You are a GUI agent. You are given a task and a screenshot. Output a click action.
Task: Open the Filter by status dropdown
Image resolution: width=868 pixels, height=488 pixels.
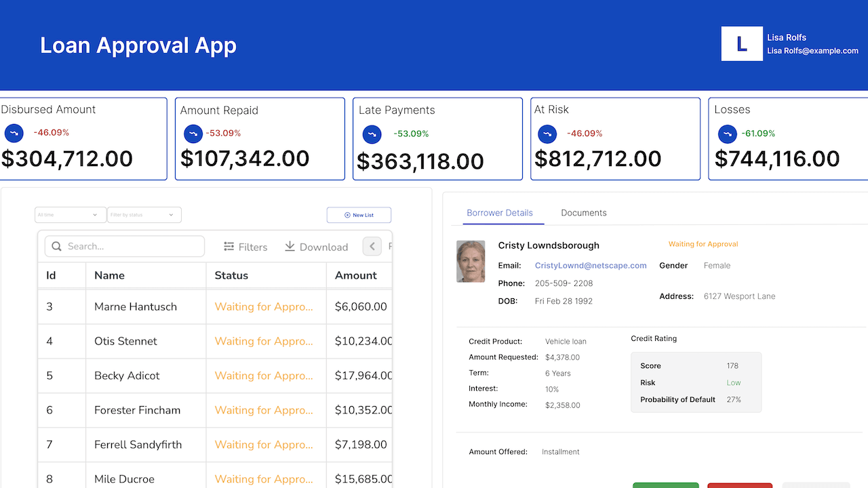[144, 215]
